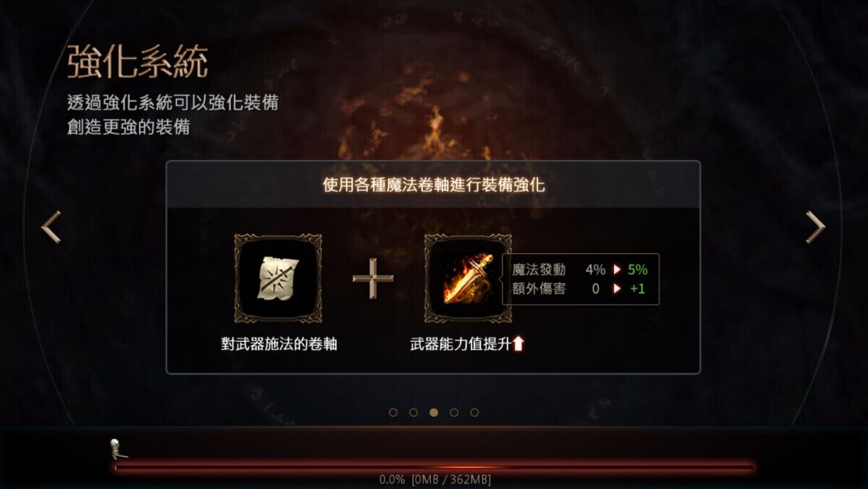Select the first page indicator dot
Image resolution: width=868 pixels, height=489 pixels.
tap(393, 413)
